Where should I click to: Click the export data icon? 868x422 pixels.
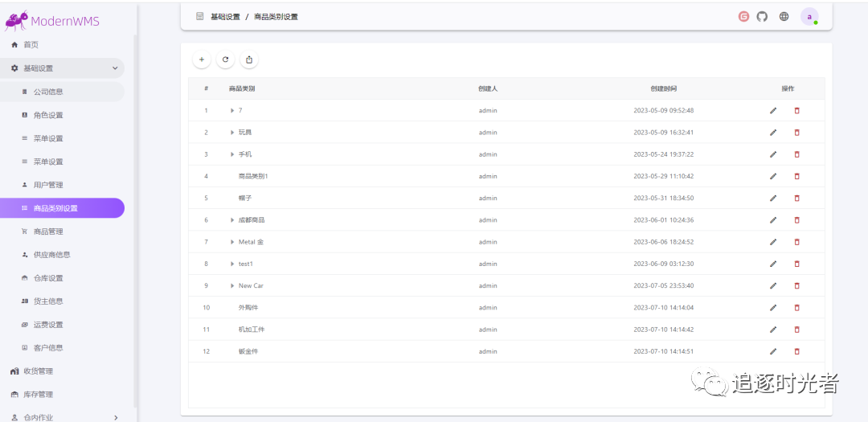click(x=249, y=59)
